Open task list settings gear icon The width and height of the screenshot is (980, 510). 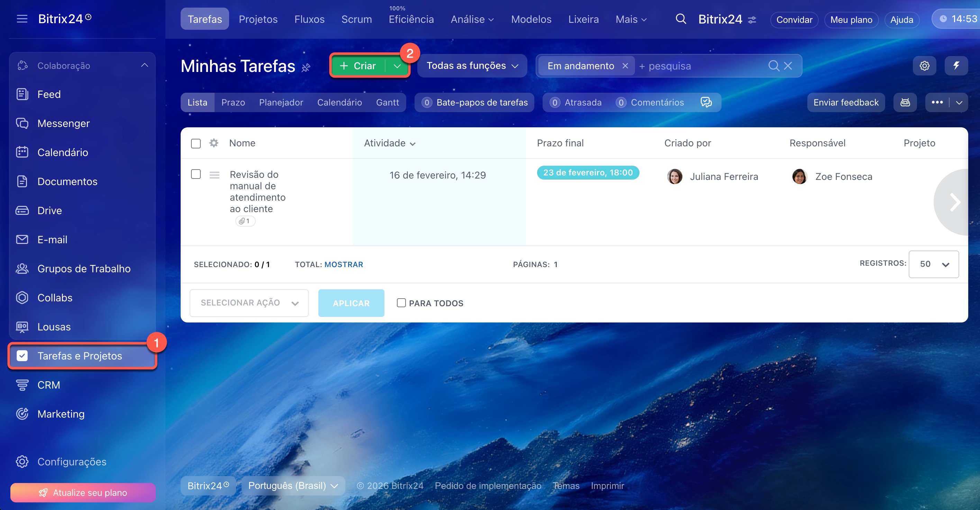(924, 66)
